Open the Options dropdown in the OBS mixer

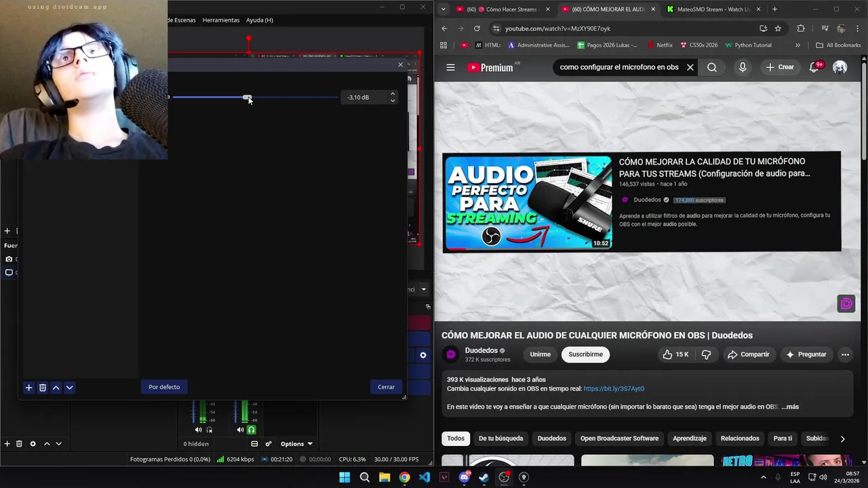(x=296, y=444)
